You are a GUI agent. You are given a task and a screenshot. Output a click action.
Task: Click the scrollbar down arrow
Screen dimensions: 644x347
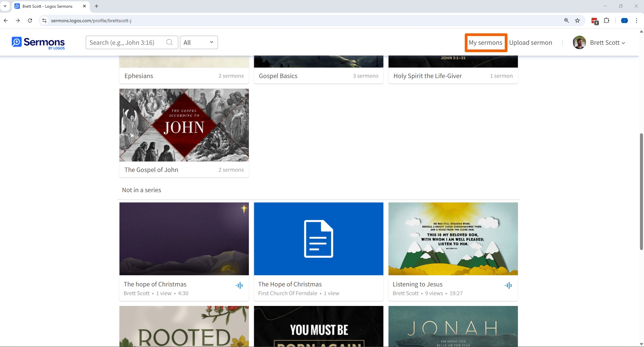641,344
